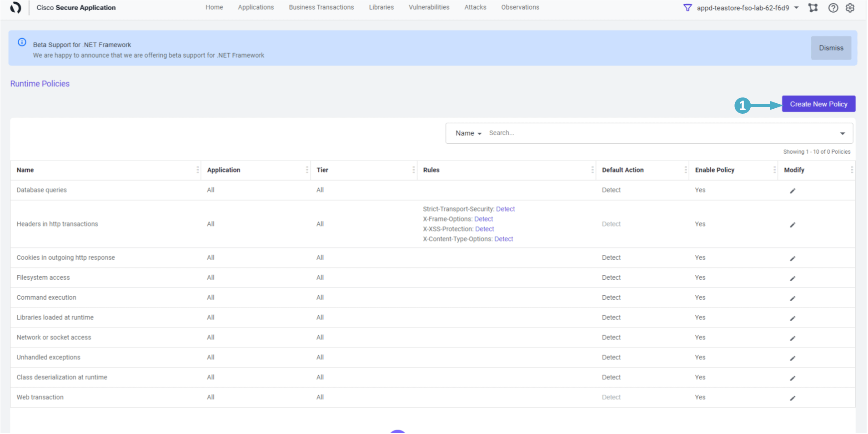
Task: Edit the Database queries policy pencil
Action: pyautogui.click(x=793, y=191)
